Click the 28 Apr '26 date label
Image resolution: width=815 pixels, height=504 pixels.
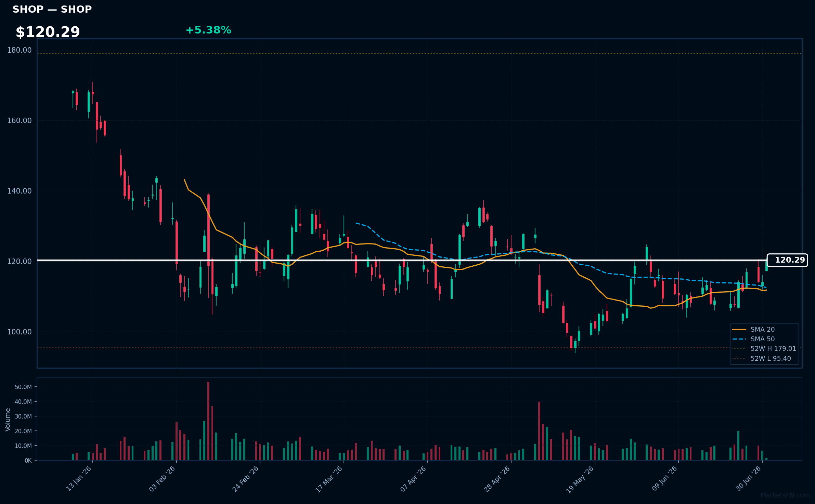(x=497, y=479)
